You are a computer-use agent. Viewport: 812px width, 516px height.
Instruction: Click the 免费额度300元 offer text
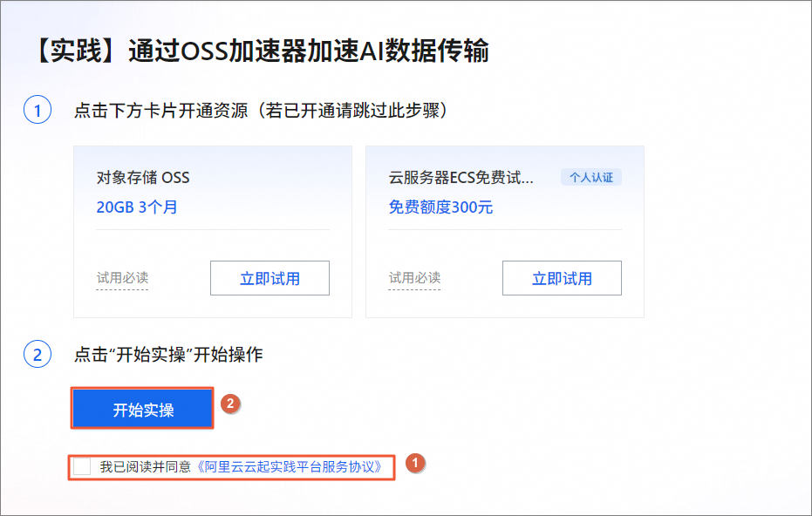[x=440, y=207]
